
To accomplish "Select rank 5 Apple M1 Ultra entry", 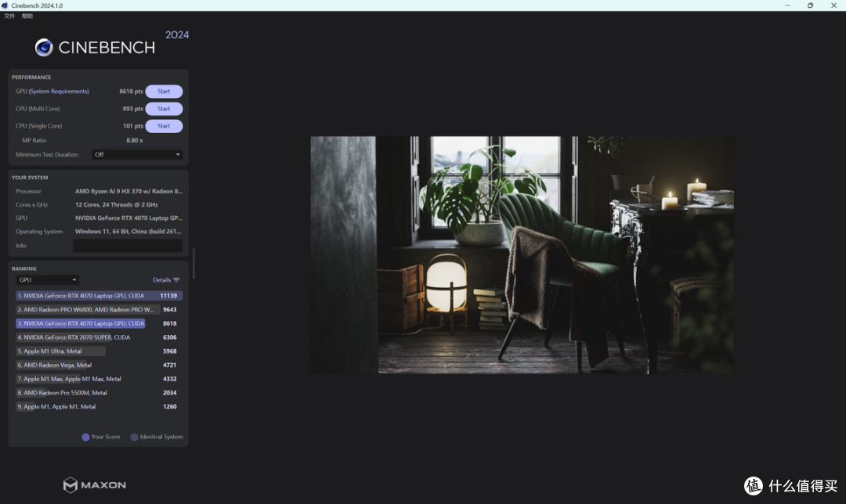I will [x=99, y=351].
